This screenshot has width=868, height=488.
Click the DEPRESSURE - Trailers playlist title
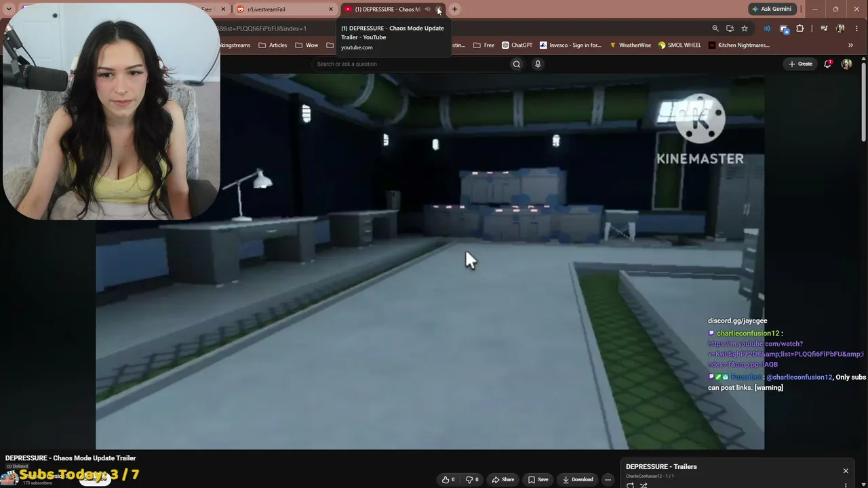pyautogui.click(x=661, y=467)
